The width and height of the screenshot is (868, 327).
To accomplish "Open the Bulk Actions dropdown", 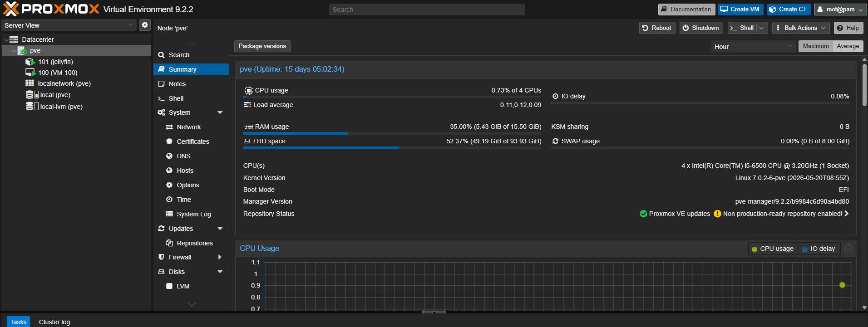I will [801, 28].
